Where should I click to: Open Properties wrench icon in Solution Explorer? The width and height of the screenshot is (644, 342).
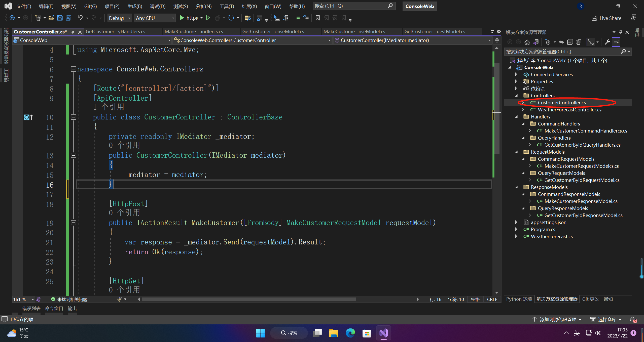tap(607, 42)
